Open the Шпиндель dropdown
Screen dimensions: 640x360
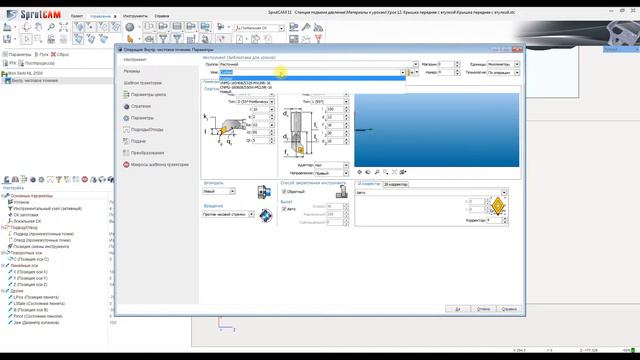219,191
